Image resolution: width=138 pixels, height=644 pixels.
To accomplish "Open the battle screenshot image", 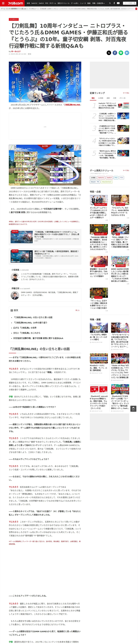I will (x=45, y=165).
